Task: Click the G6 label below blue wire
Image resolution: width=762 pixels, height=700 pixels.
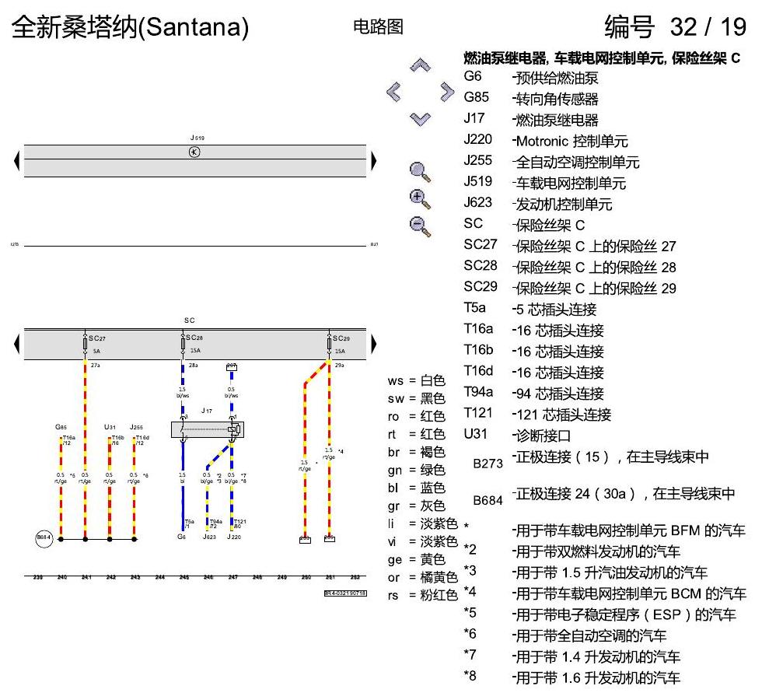Action: [x=181, y=537]
